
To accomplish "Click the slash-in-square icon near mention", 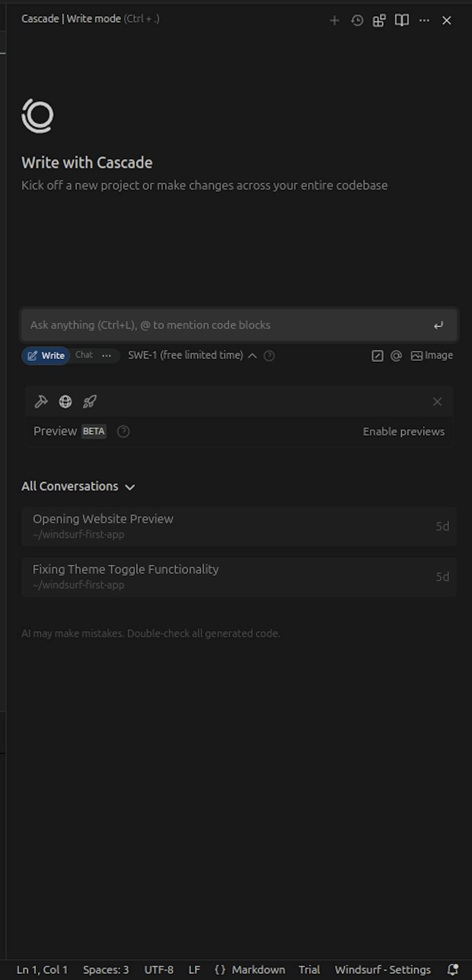I will tap(377, 356).
